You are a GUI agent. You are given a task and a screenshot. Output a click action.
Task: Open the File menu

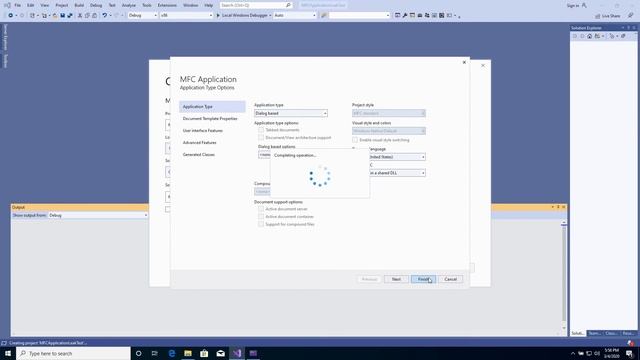pyautogui.click(x=18, y=5)
